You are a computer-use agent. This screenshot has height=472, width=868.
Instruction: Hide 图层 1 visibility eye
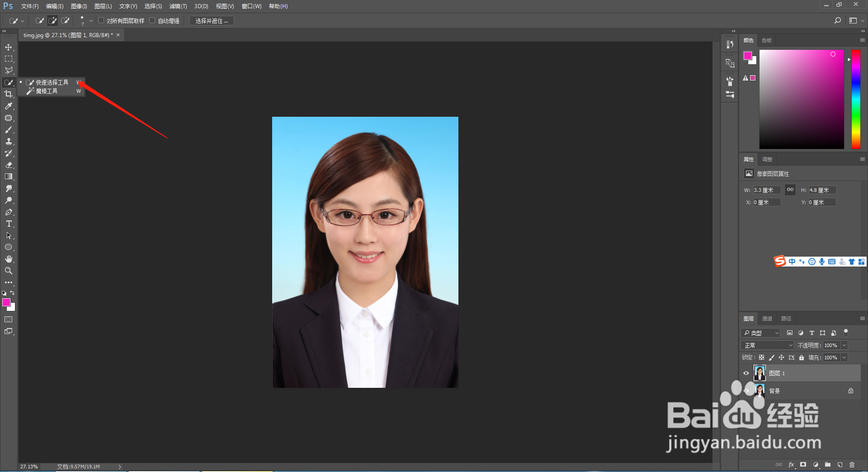(746, 373)
